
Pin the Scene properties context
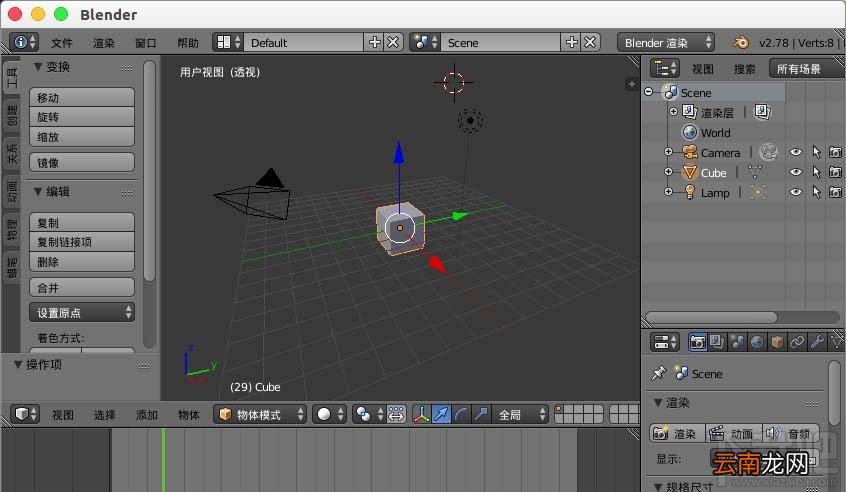(x=658, y=373)
